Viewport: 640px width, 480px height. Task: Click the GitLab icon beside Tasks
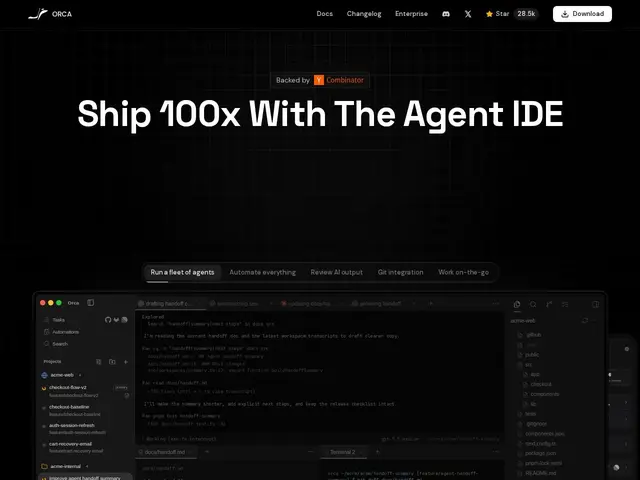pos(116,320)
